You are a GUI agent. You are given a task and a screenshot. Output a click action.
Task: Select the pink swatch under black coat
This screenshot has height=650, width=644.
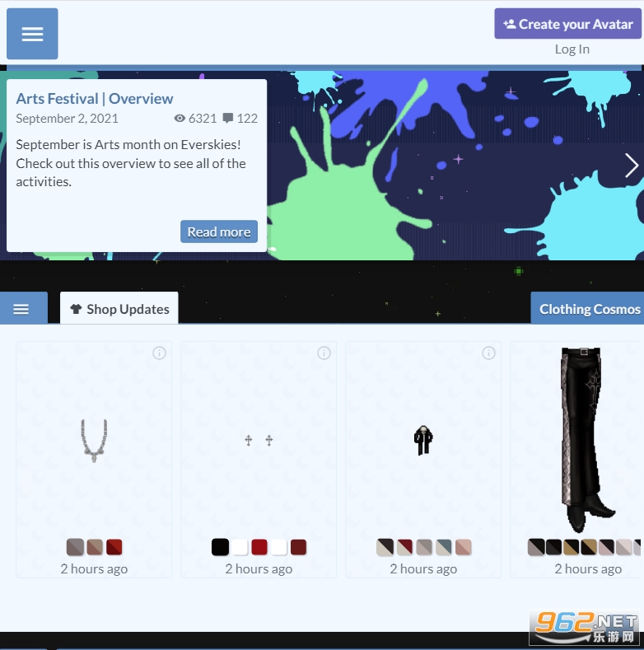tap(464, 547)
